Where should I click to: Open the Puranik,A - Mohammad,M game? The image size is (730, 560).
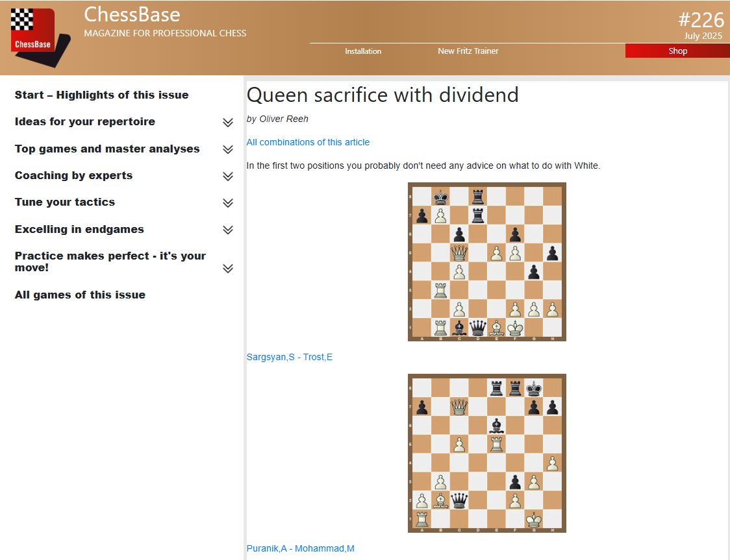pyautogui.click(x=300, y=548)
